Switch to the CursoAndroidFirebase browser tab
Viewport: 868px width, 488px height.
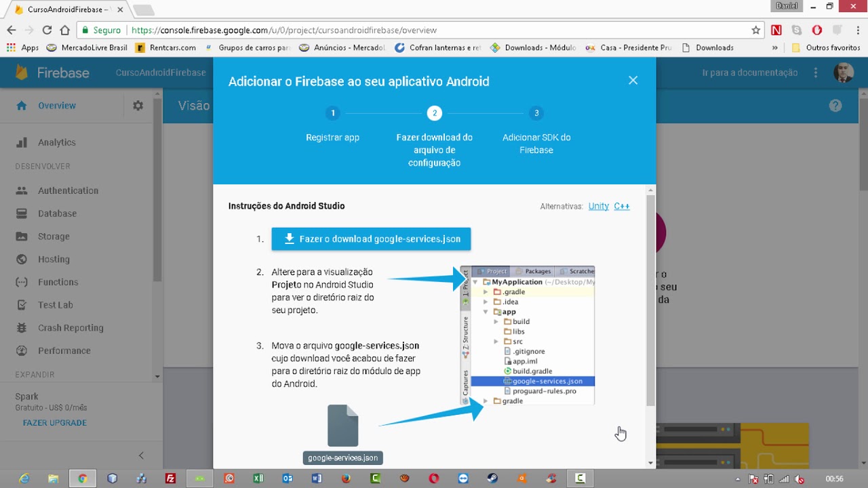click(x=68, y=9)
